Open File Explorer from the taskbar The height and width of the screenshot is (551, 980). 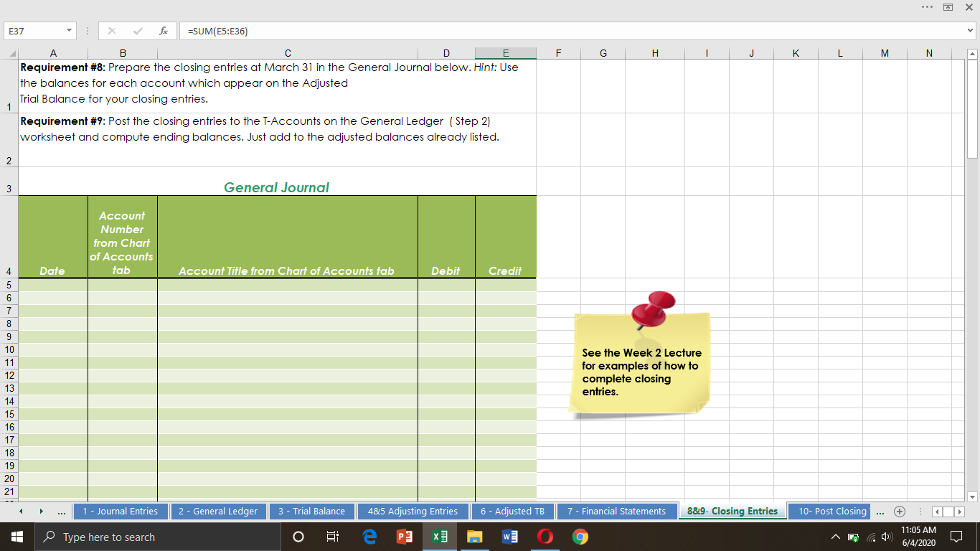click(474, 537)
